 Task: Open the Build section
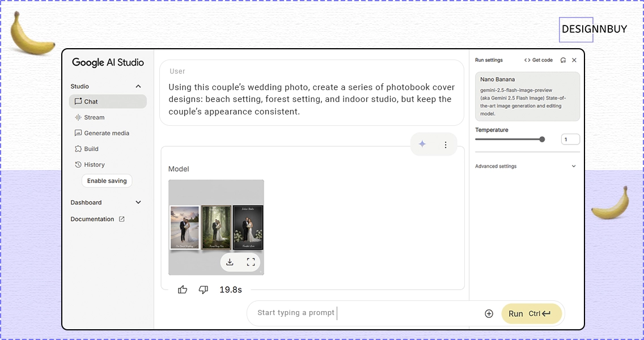pos(87,149)
